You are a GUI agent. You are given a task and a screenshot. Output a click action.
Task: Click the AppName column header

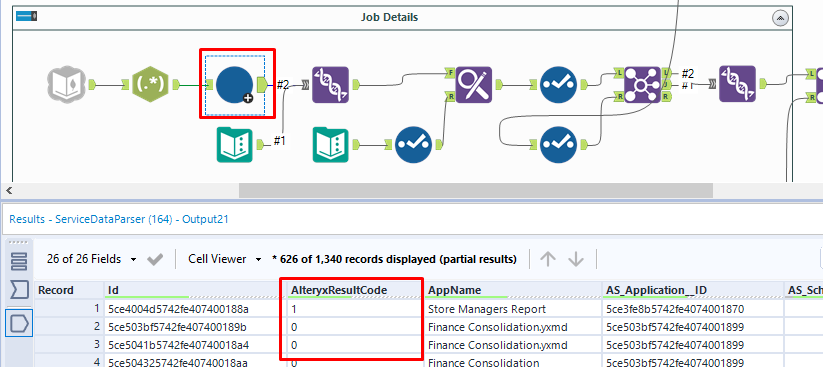(513, 290)
